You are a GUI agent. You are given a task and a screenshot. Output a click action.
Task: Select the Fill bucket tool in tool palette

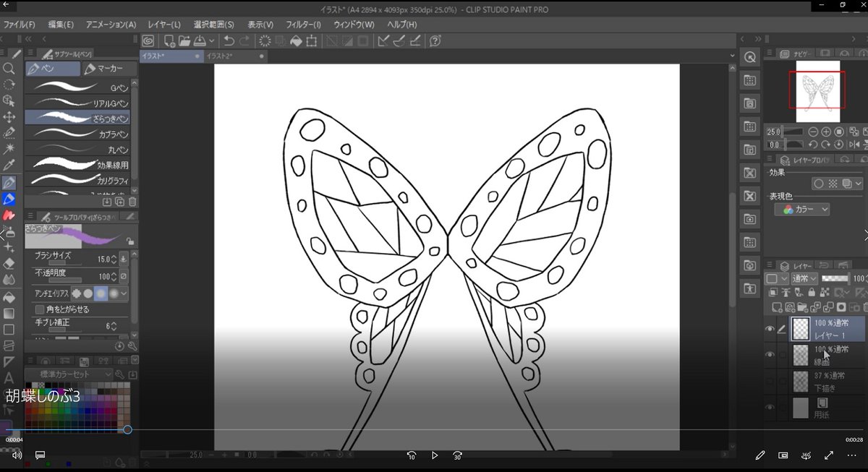tap(9, 297)
